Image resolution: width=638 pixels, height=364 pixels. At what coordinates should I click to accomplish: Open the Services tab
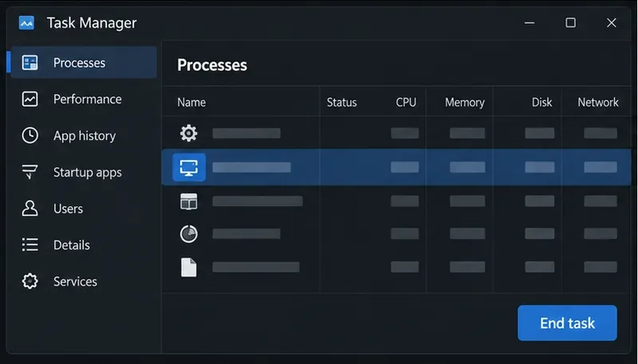point(75,281)
